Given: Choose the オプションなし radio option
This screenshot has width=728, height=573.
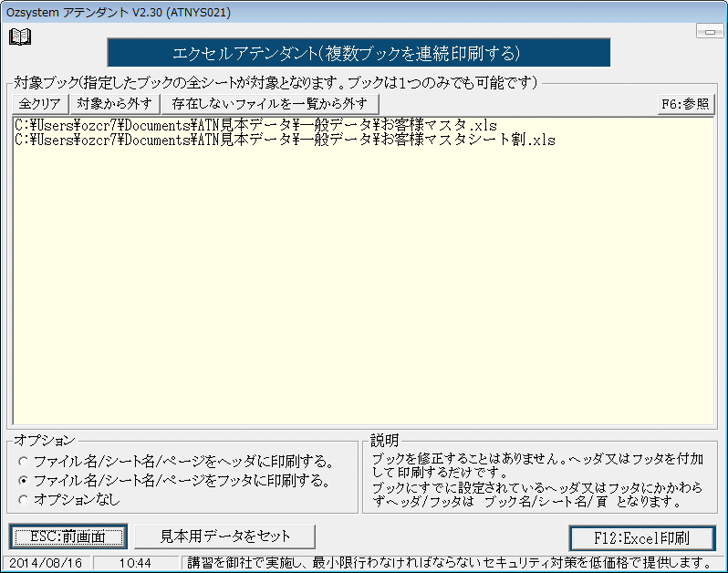Looking at the screenshot, I should [69, 500].
